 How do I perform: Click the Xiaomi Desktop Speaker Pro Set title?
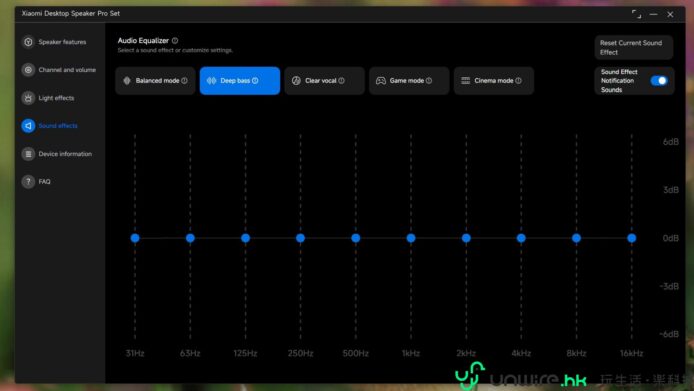(x=71, y=14)
